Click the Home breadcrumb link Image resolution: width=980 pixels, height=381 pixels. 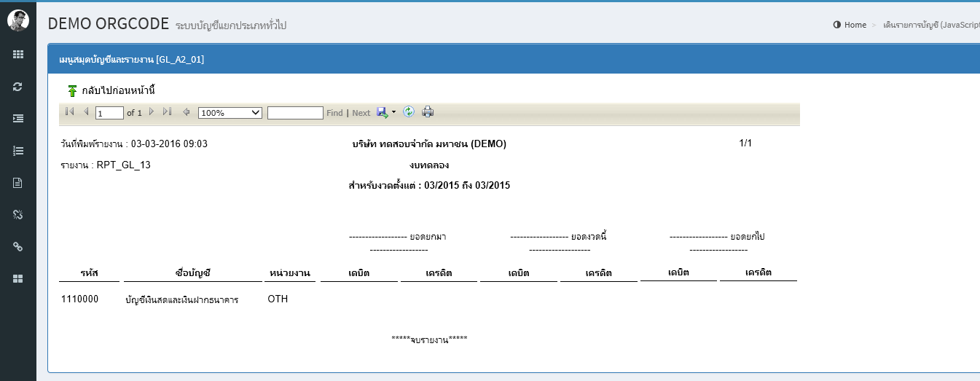[855, 25]
